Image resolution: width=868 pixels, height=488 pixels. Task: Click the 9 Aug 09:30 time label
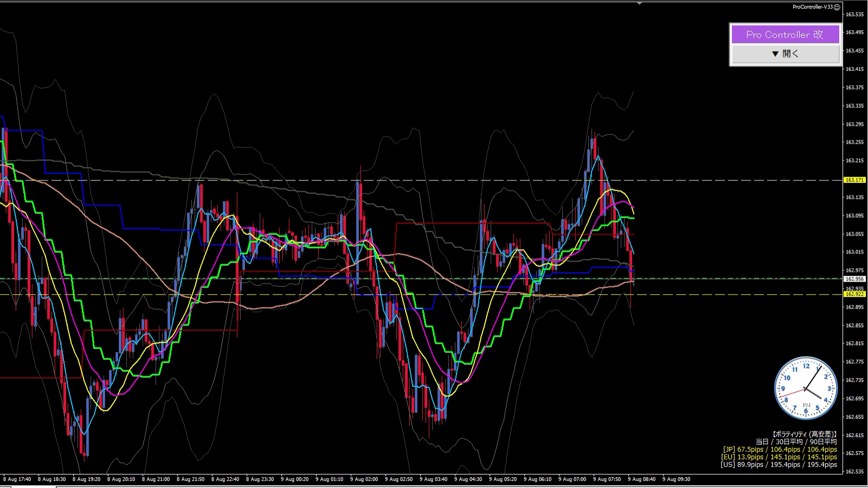[676, 479]
